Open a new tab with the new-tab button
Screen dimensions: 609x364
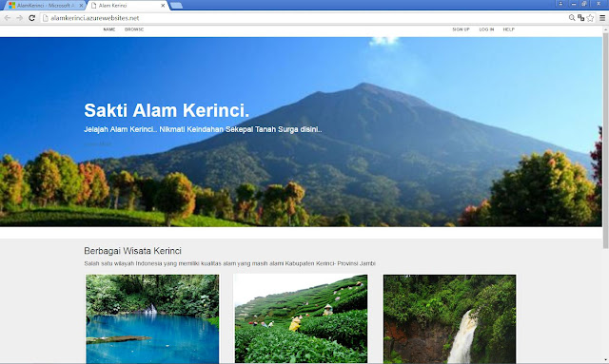pos(176,6)
